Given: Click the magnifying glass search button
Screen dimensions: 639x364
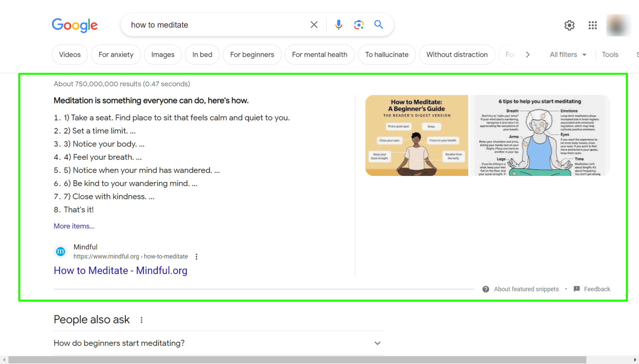Looking at the screenshot, I should 379,25.
